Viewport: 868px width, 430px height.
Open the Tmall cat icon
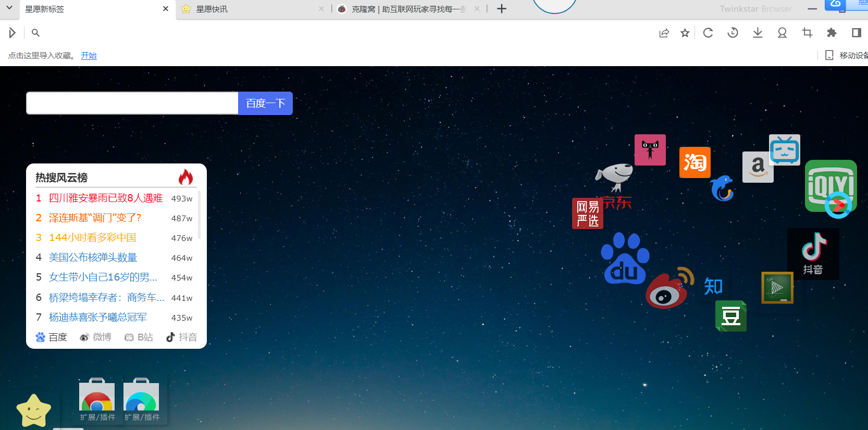(650, 150)
